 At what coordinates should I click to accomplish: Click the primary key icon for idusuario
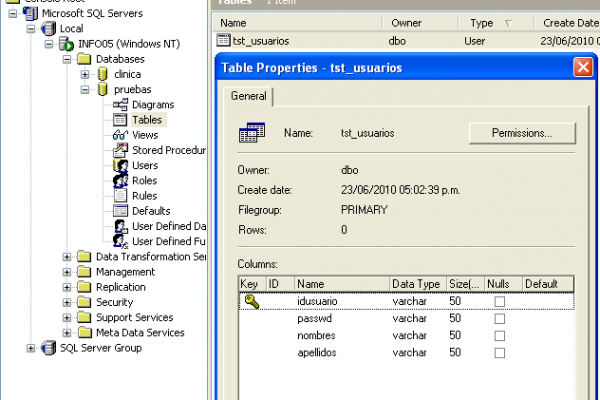252,302
